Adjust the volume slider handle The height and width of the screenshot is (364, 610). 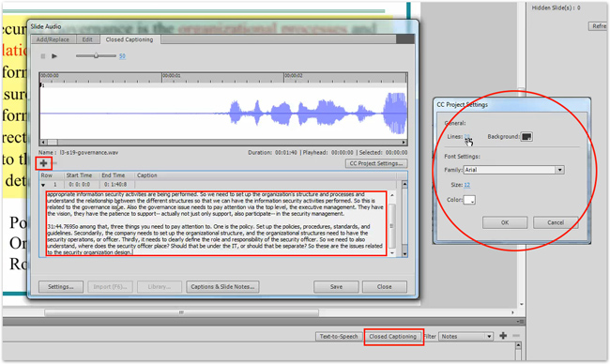pos(96,55)
